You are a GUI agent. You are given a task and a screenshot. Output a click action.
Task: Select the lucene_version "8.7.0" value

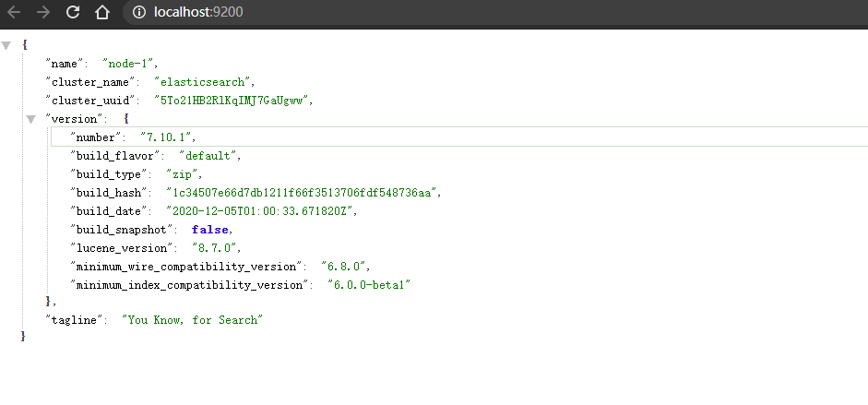214,247
